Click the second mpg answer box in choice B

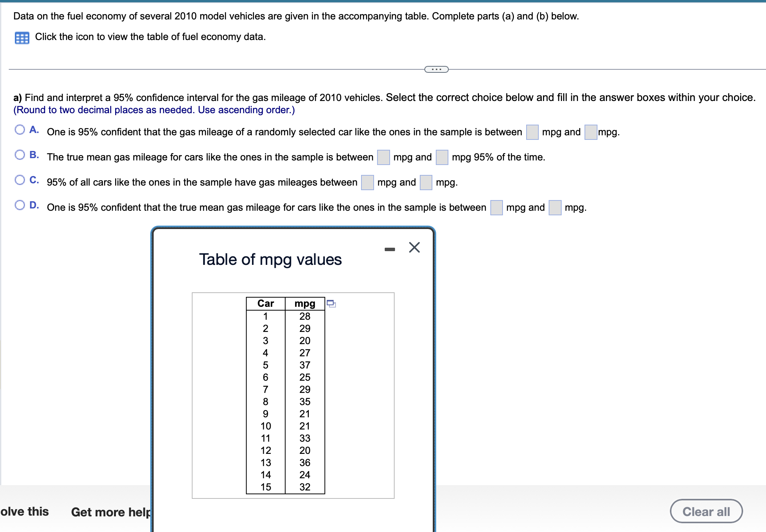(442, 157)
